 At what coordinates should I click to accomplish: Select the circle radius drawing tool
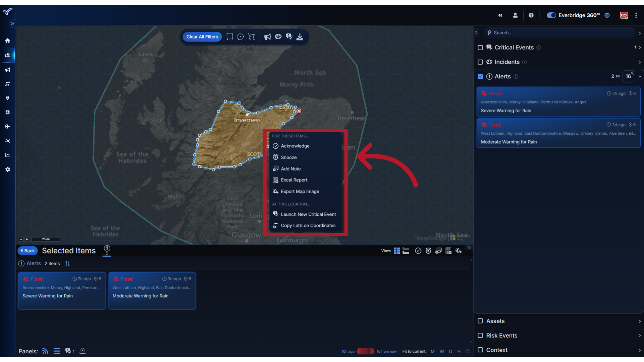pos(240,37)
